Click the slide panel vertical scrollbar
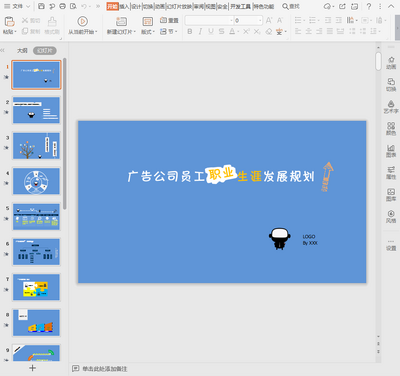 point(65,133)
